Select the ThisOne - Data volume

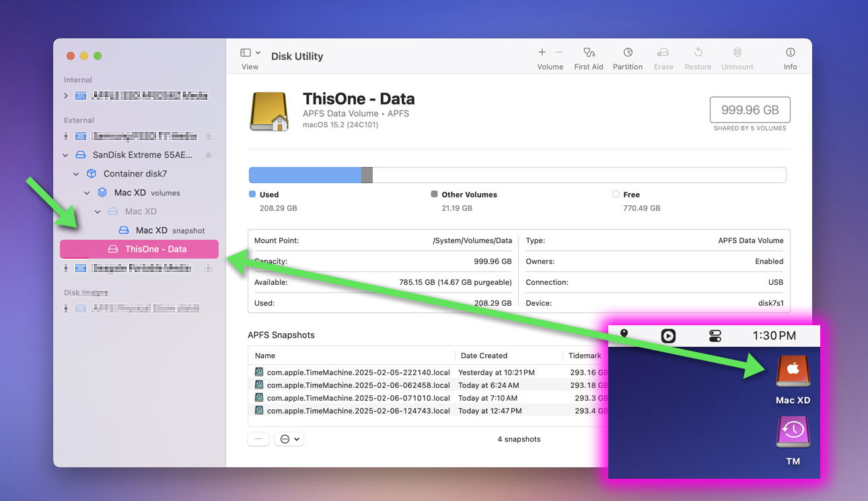[139, 249]
